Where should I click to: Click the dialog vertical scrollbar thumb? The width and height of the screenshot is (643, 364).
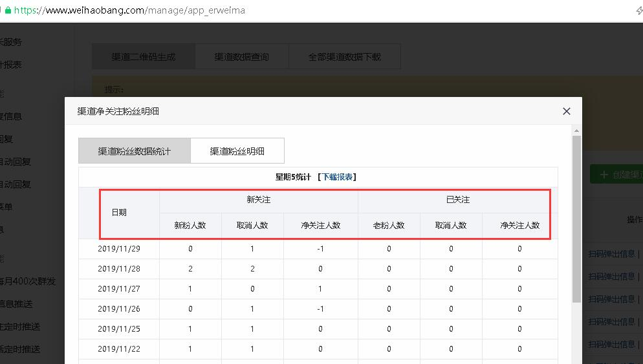coord(576,219)
